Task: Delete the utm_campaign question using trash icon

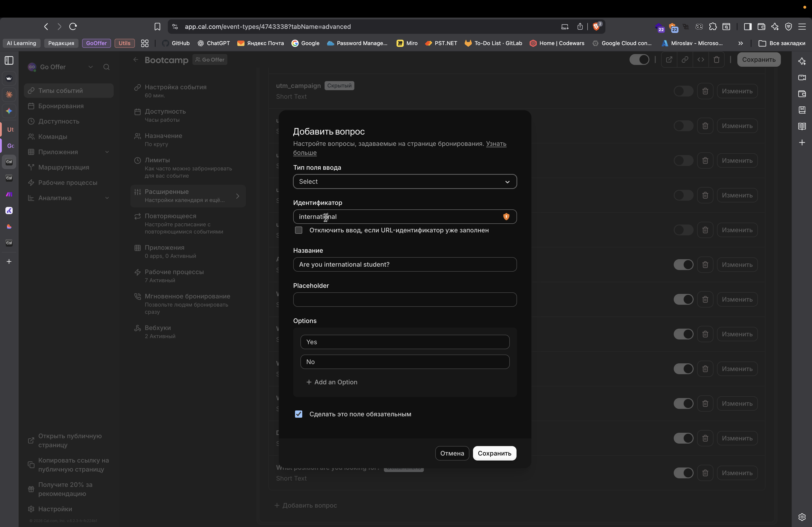Action: click(x=705, y=91)
